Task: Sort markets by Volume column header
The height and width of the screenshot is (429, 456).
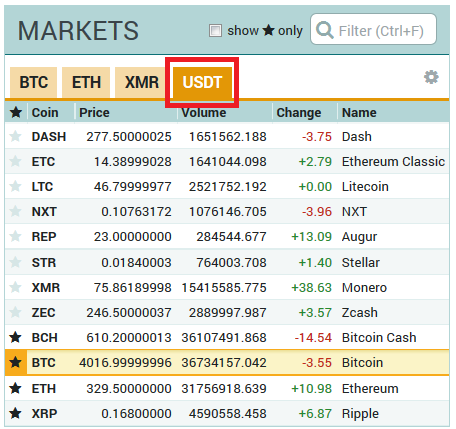Action: (x=204, y=113)
